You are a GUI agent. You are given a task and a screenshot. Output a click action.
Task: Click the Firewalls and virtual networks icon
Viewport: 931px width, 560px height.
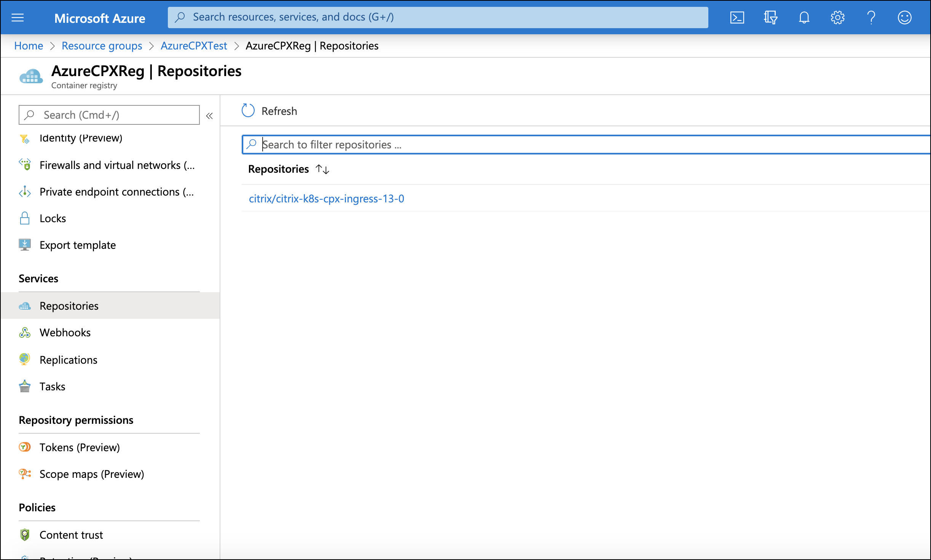25,164
